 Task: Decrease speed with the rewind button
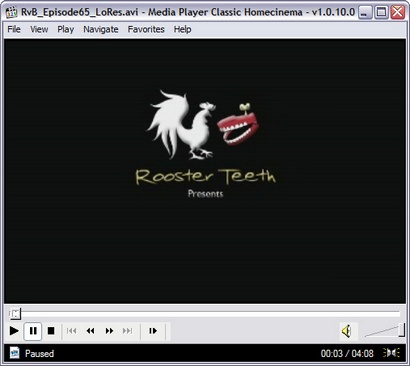(90, 331)
